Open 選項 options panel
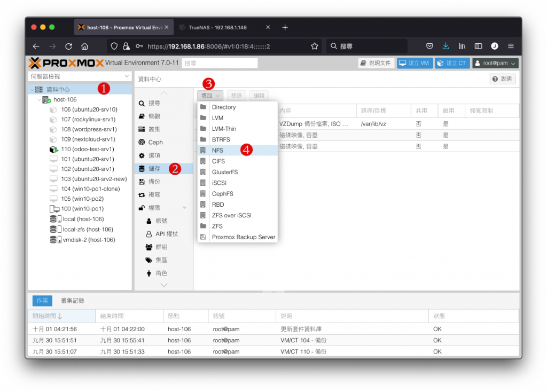 [163, 155]
